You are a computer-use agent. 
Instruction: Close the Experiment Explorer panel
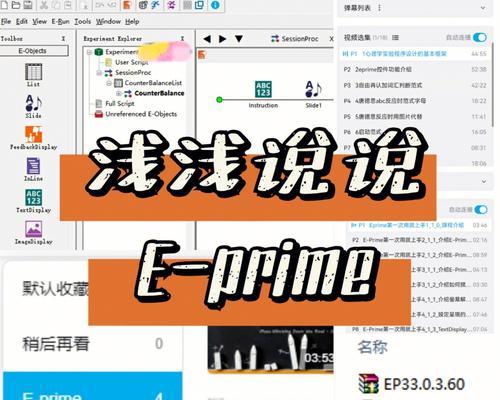(182, 39)
